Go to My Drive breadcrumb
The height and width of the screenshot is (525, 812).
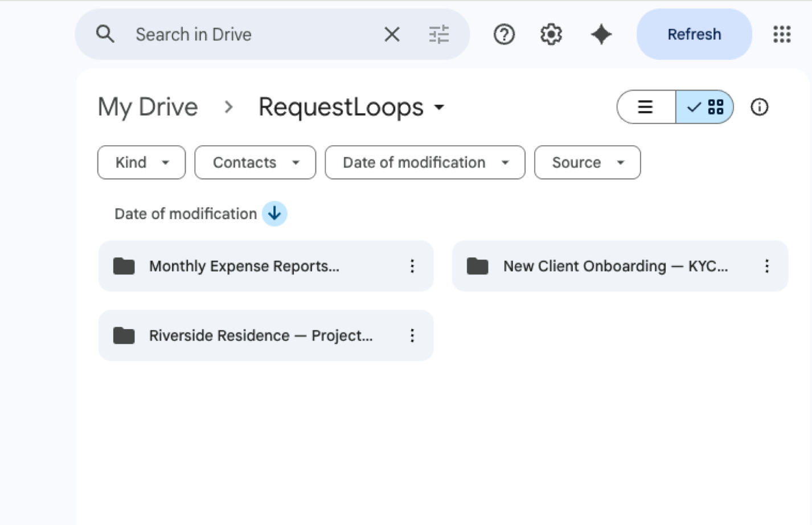(x=147, y=107)
